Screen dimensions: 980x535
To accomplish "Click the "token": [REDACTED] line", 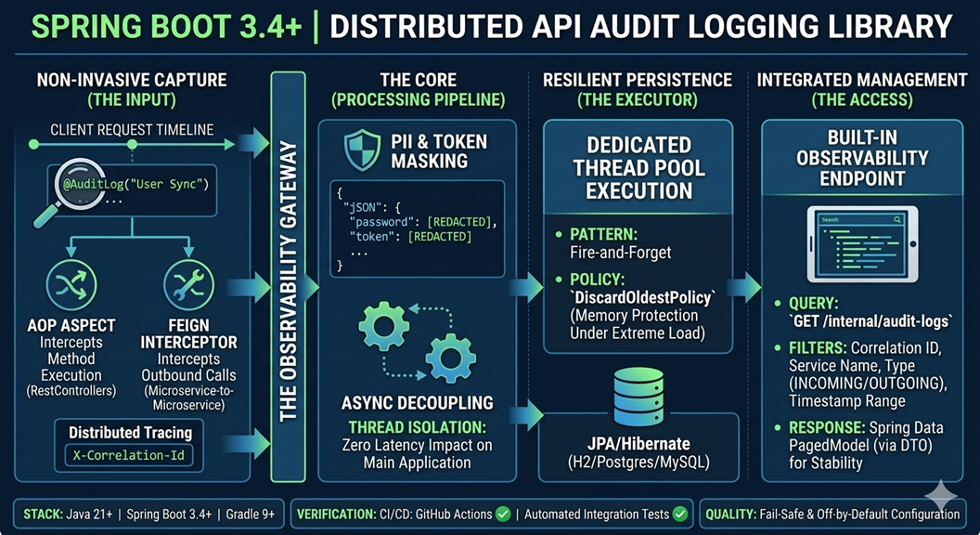I will 410,237.
